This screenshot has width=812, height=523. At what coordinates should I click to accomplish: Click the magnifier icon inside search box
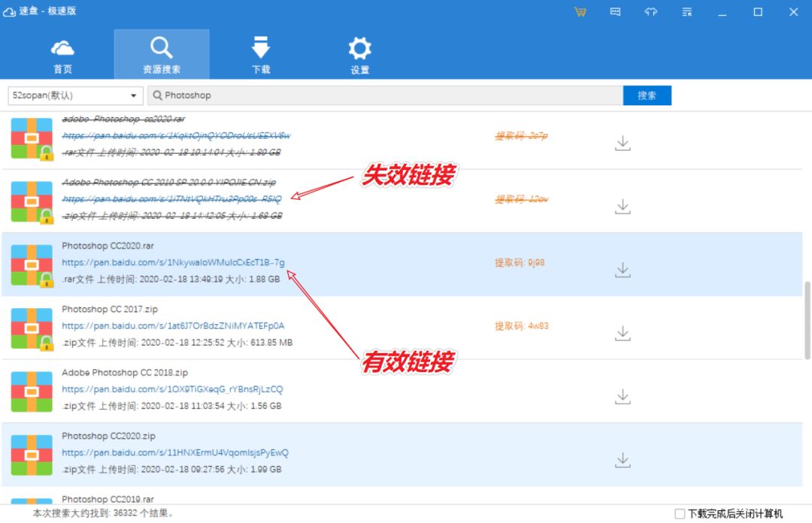[157, 95]
